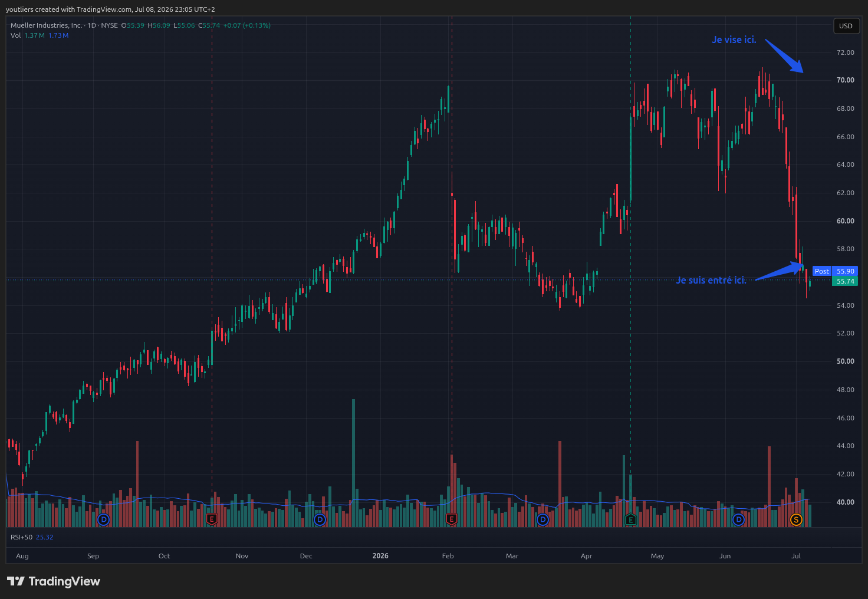The width and height of the screenshot is (868, 599).
Task: Click the 72.00 price axis label
Action: 846,52
